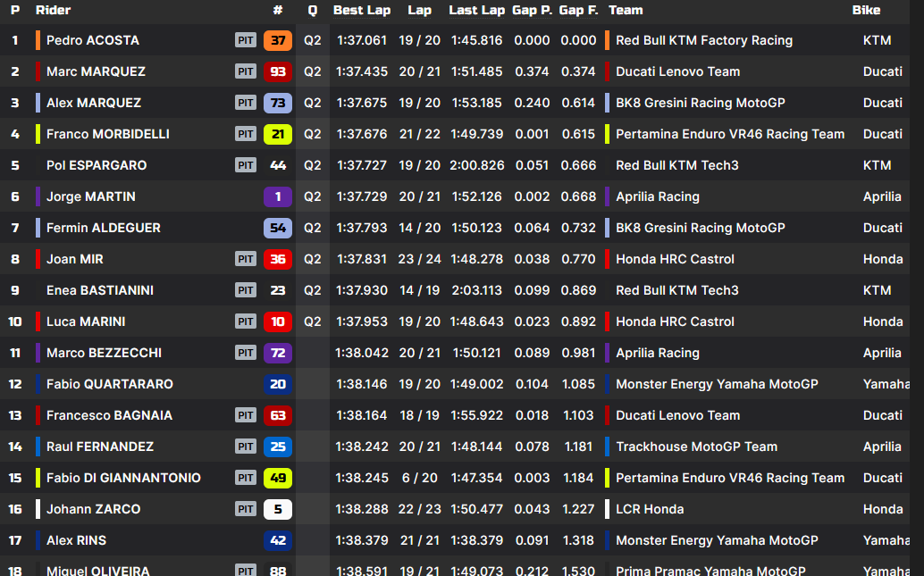
Task: Click the Q column header
Action: pyautogui.click(x=313, y=10)
